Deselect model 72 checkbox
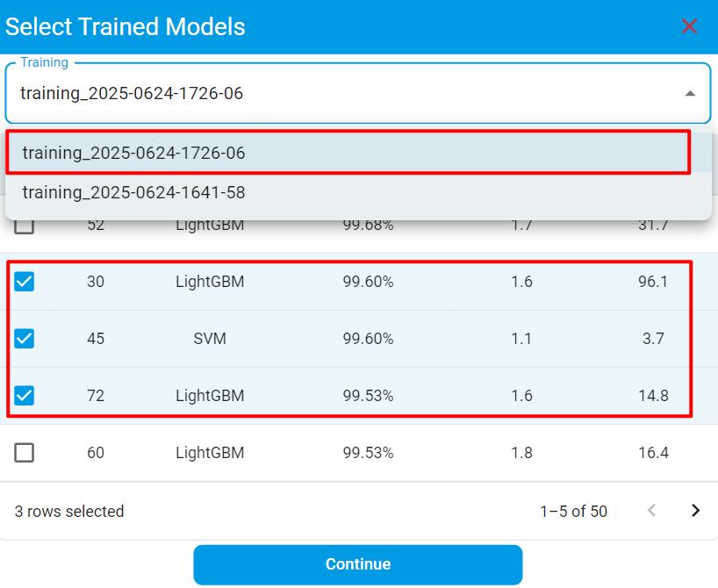 pyautogui.click(x=25, y=396)
